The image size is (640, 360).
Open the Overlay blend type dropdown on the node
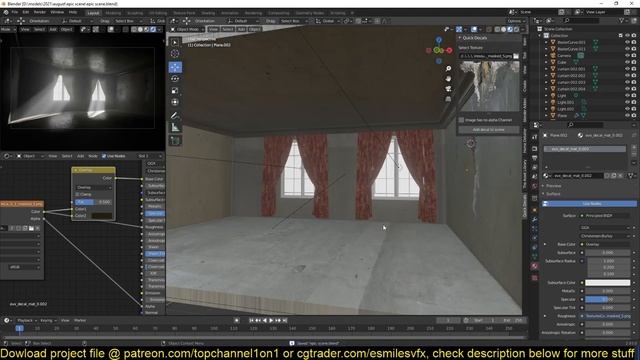tap(93, 187)
